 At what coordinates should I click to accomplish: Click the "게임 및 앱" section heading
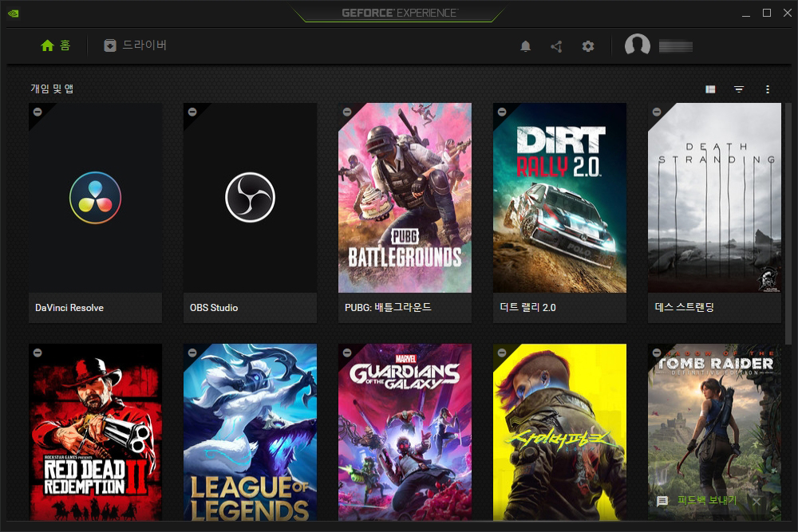pyautogui.click(x=51, y=89)
